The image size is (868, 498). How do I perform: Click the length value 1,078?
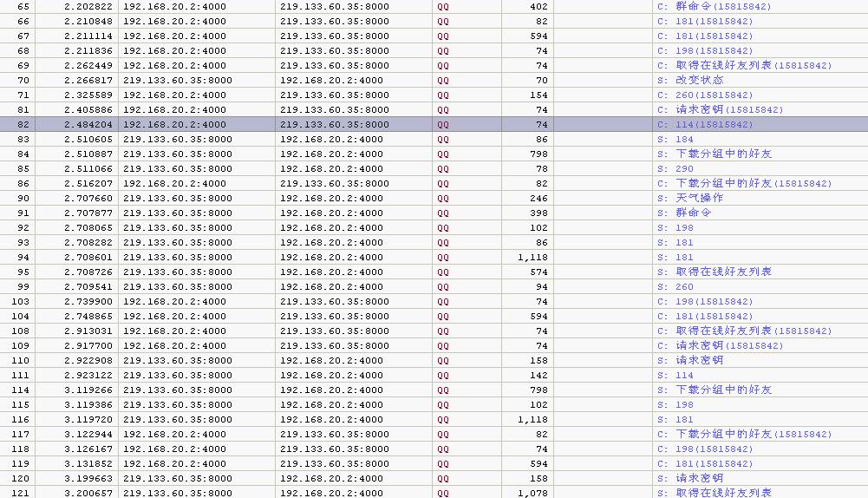tap(532, 493)
